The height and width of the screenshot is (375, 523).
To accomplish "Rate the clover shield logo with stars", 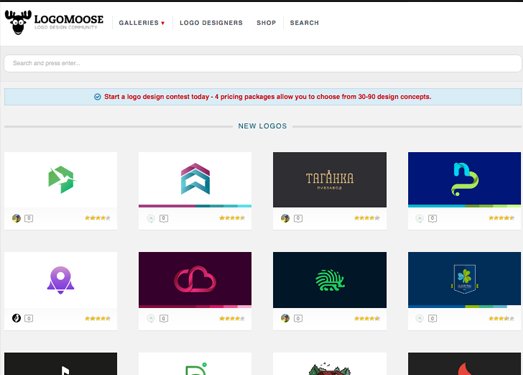I will click(501, 318).
